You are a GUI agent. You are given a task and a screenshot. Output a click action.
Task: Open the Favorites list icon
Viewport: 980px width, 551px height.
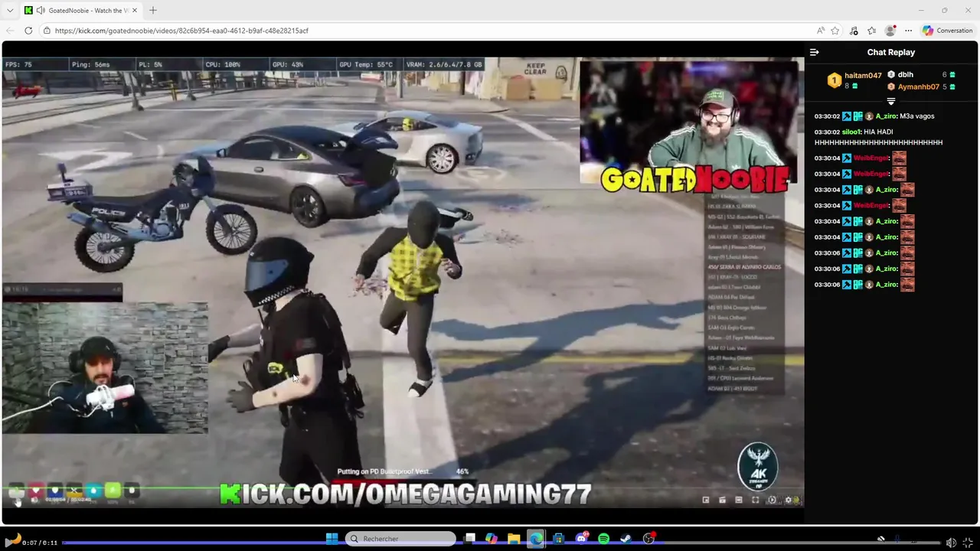point(871,31)
